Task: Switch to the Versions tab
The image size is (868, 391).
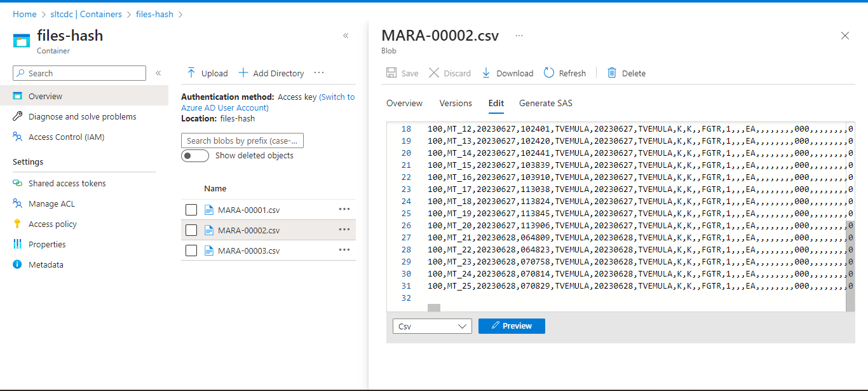Action: [x=456, y=103]
